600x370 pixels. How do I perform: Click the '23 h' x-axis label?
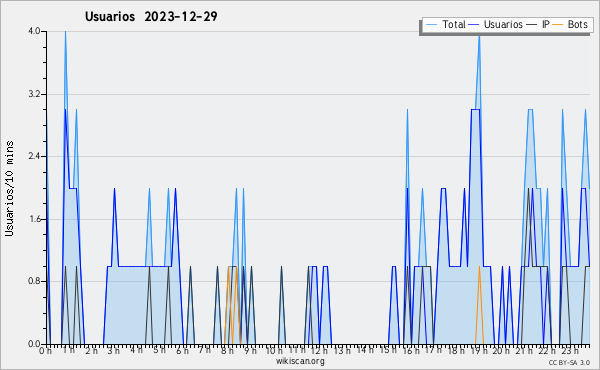(570, 350)
